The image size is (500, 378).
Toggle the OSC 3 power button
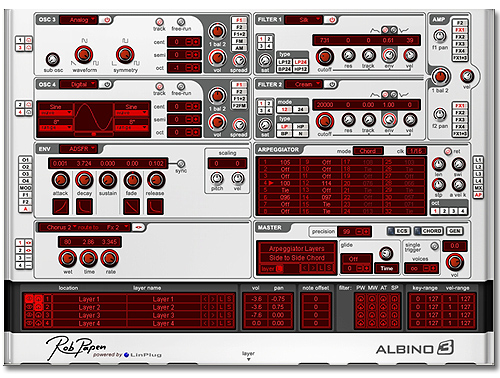pos(107,20)
